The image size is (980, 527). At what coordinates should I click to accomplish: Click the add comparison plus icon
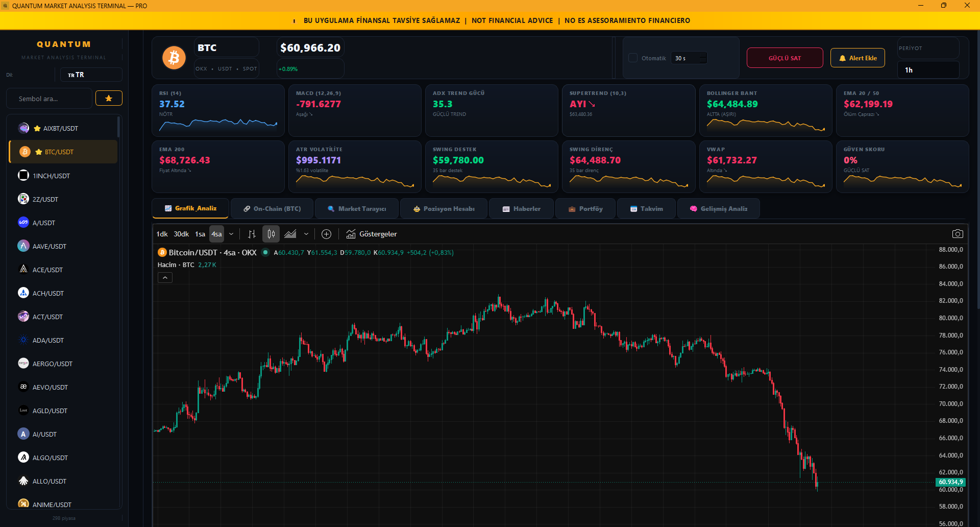click(327, 234)
